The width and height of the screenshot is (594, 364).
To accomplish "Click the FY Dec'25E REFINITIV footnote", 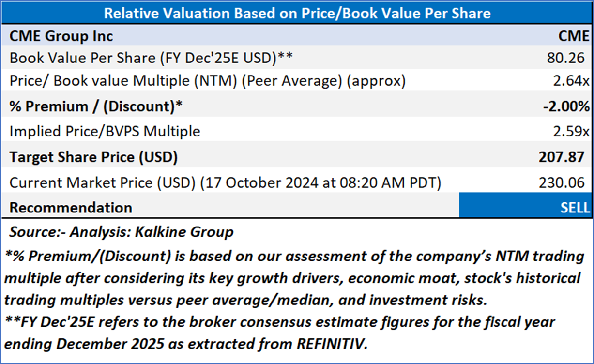I will tap(281, 333).
